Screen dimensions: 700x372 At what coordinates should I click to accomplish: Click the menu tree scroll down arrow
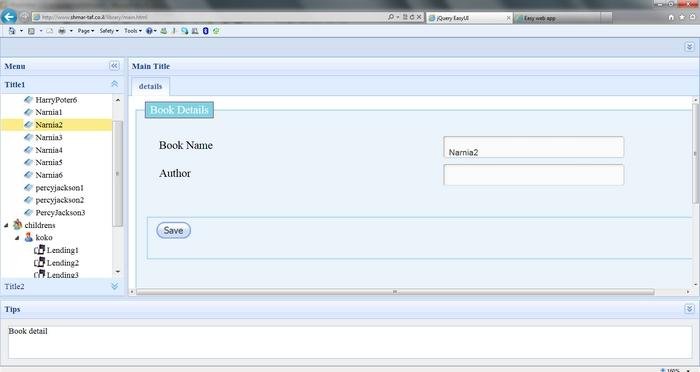tap(118, 271)
